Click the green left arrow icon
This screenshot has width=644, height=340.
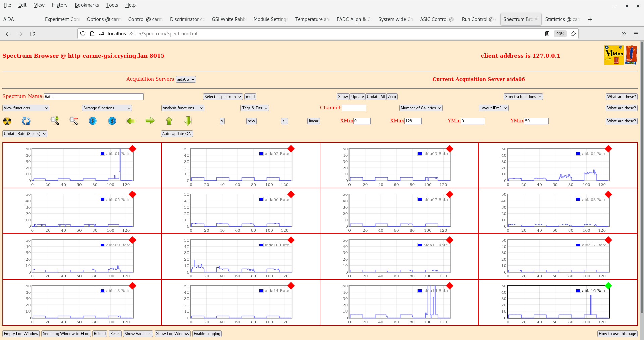tap(131, 121)
